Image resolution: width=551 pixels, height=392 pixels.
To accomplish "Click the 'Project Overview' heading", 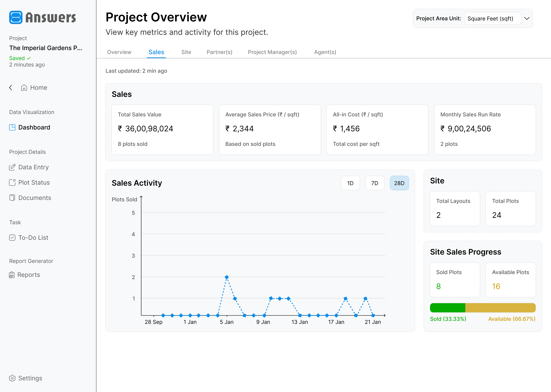I will 156,17.
